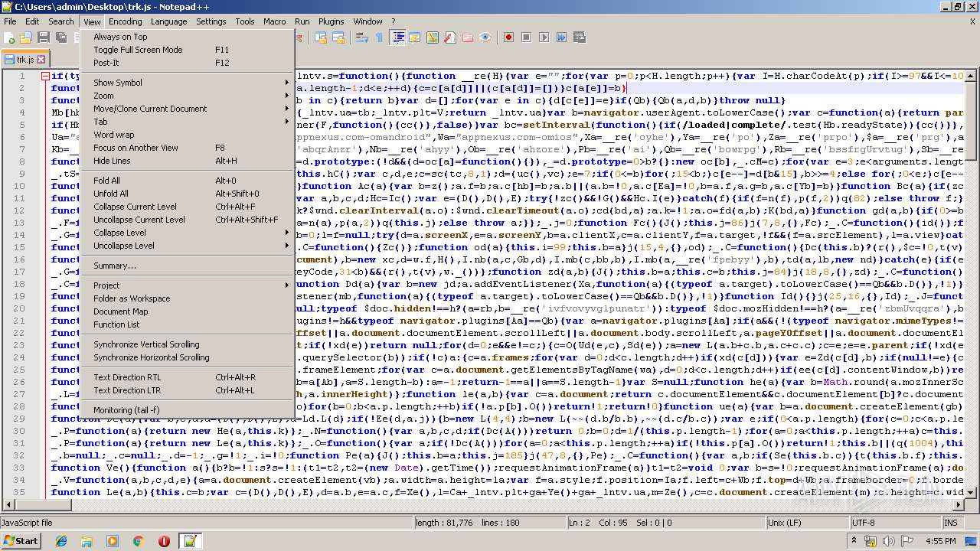This screenshot has width=980, height=551.
Task: Open the Plugins menu
Action: (x=332, y=21)
